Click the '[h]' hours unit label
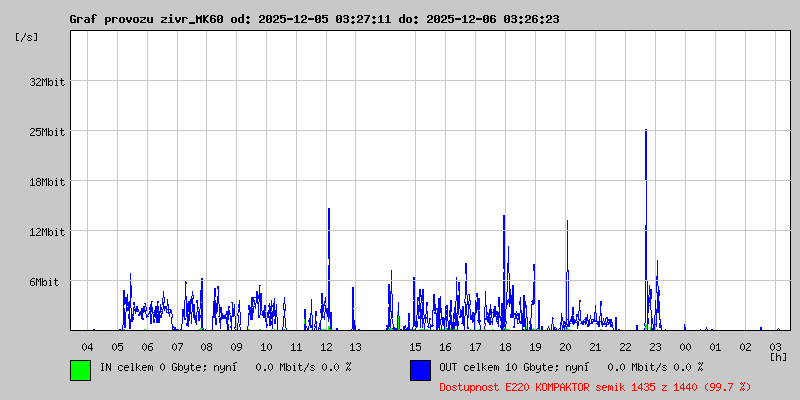Viewport: 800px width, 400px height. 777,356
